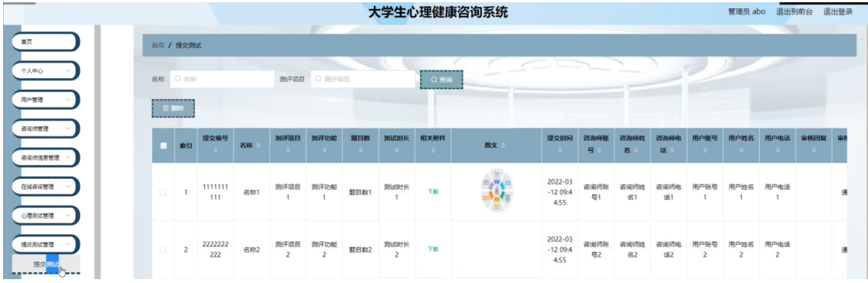868x283 pixels.
Task: Click cell 题目数1
Action: click(359, 193)
